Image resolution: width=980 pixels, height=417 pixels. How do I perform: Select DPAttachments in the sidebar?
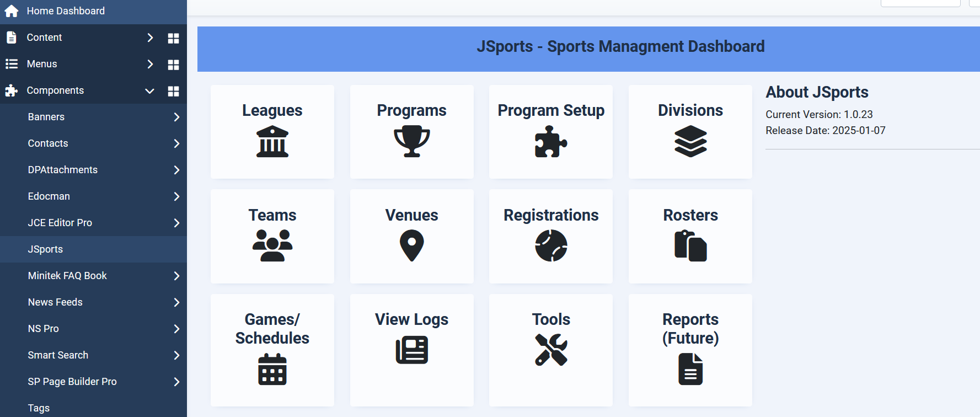(x=63, y=170)
